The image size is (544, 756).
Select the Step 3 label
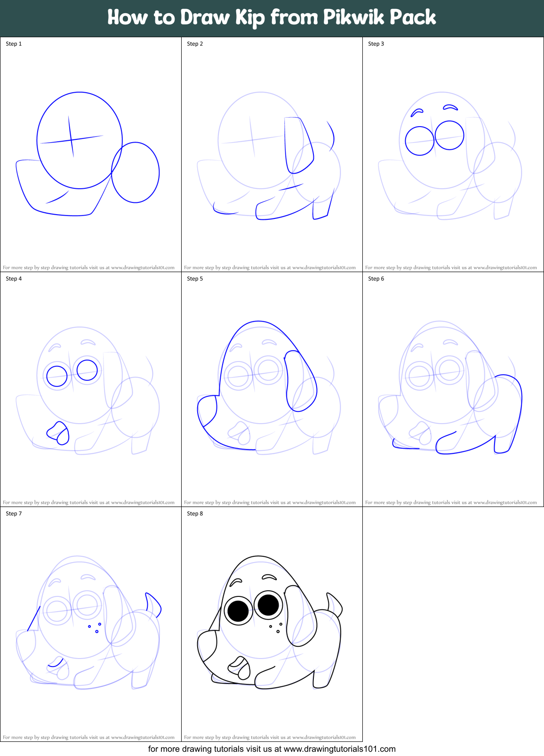pyautogui.click(x=376, y=44)
